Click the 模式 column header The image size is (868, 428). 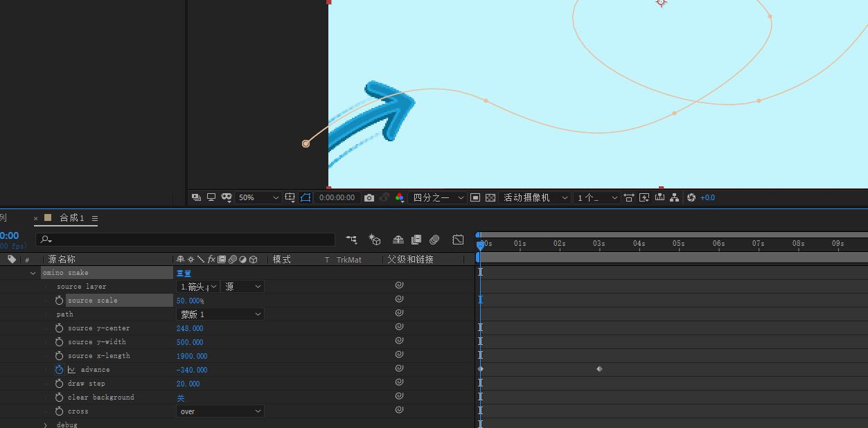pyautogui.click(x=282, y=259)
